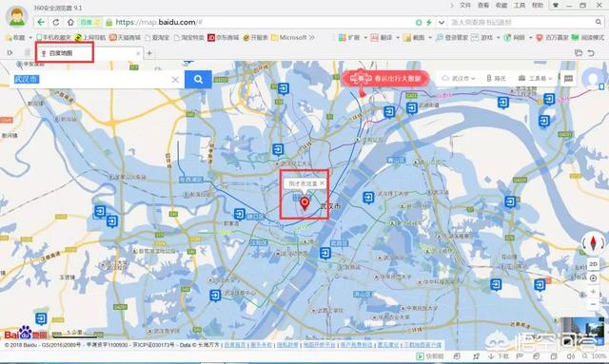Click the browser back arrow
This screenshot has width=609, height=364.
pos(41,22)
